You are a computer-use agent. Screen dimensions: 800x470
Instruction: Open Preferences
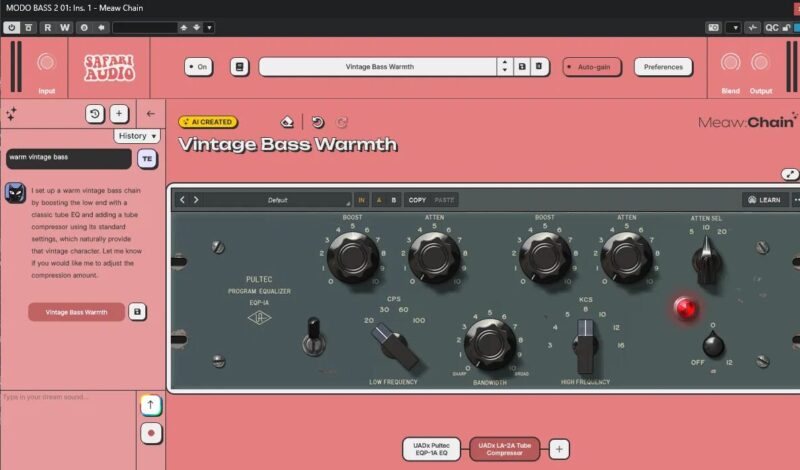(663, 67)
